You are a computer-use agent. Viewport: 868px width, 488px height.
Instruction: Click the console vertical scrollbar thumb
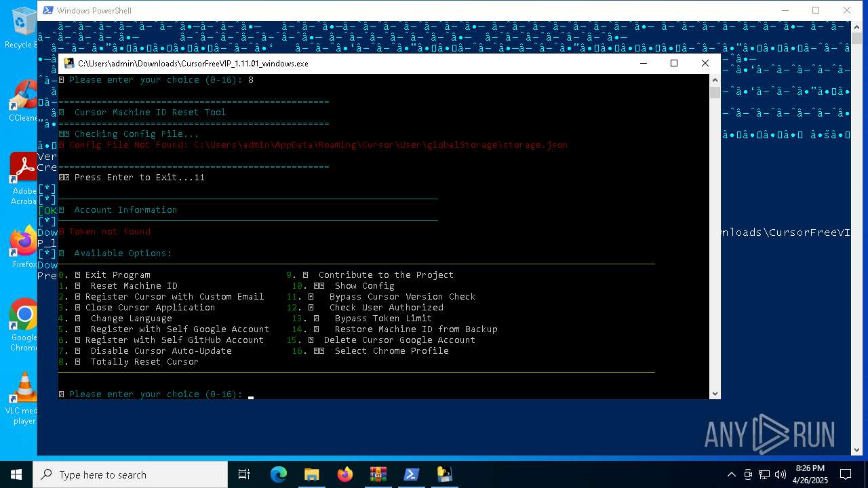coord(715,93)
